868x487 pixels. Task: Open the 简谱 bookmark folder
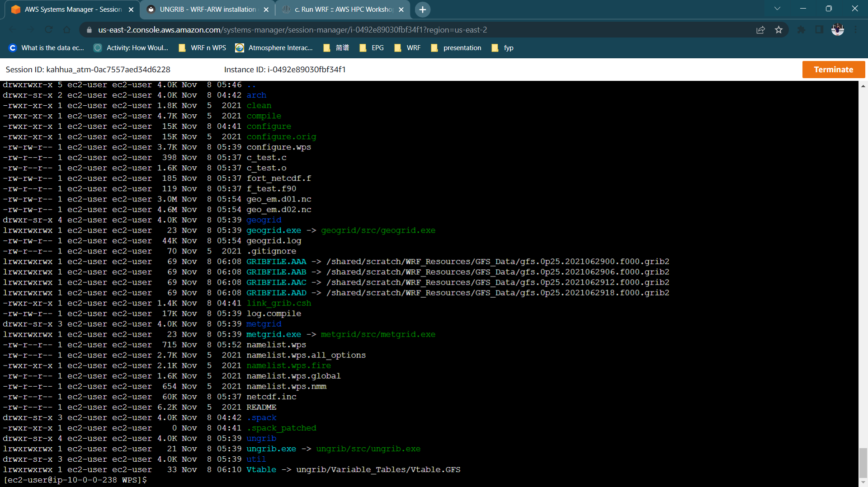tap(336, 48)
